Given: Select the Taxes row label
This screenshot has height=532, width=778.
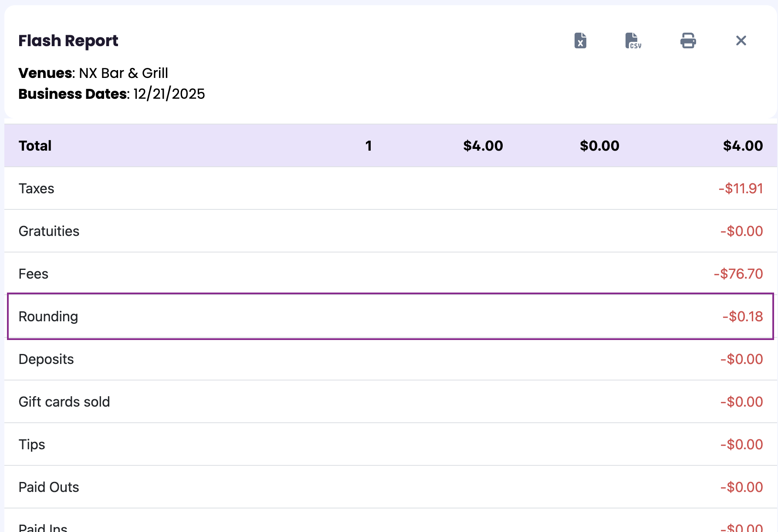Looking at the screenshot, I should (37, 189).
